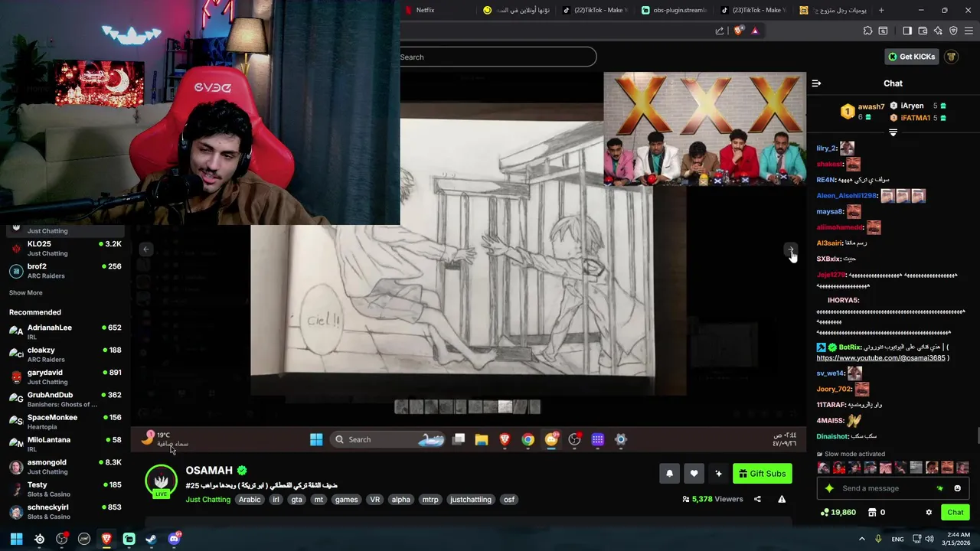Select the VR tag
This screenshot has height=551, width=980.
374,500
